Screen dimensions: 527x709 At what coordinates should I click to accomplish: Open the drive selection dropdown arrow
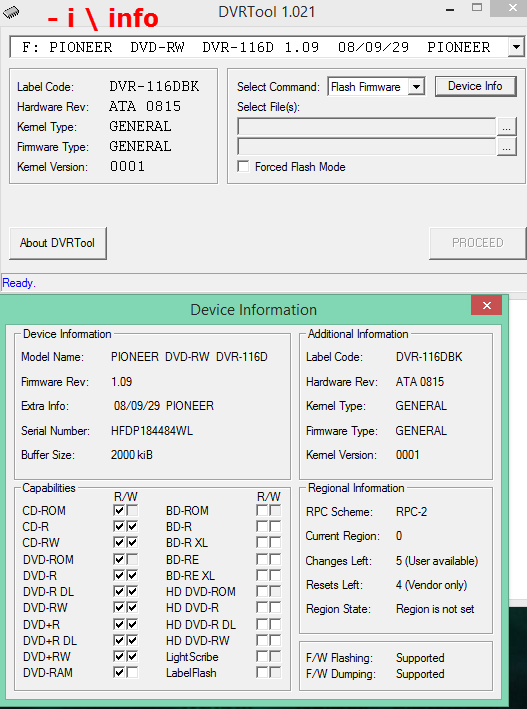click(x=516, y=47)
